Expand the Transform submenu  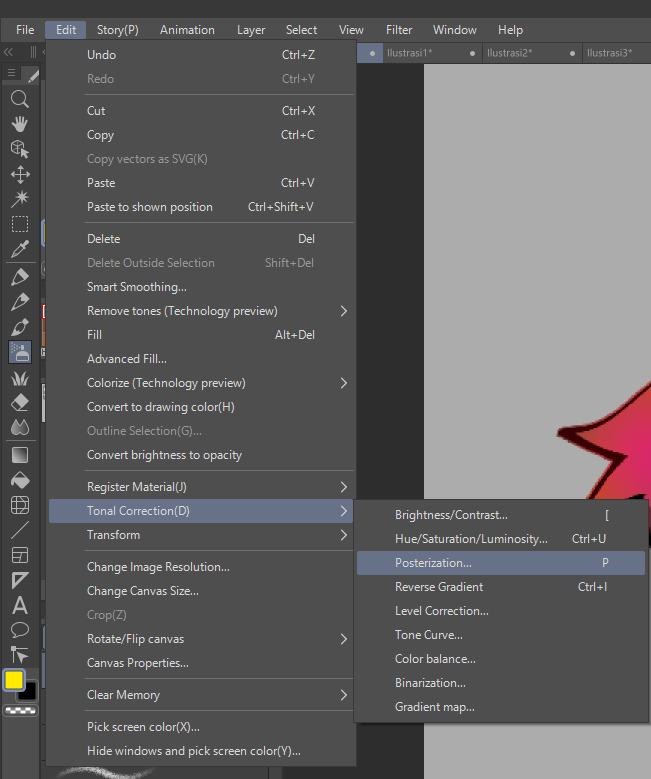pos(200,535)
